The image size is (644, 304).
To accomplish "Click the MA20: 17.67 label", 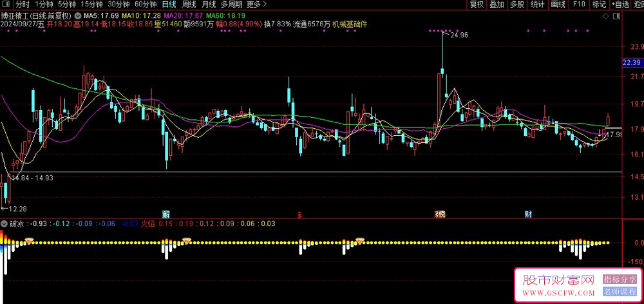I will pyautogui.click(x=183, y=15).
